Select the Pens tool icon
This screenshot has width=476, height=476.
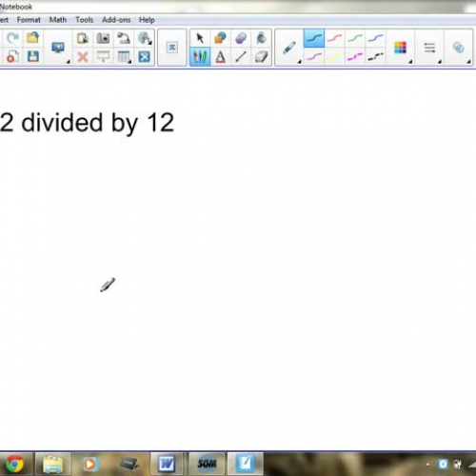click(200, 57)
